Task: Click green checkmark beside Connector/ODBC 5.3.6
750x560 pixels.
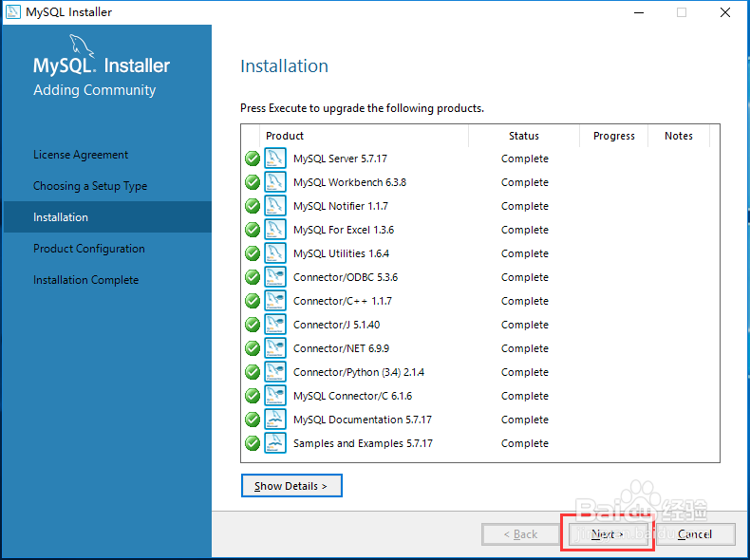Action: pos(253,277)
